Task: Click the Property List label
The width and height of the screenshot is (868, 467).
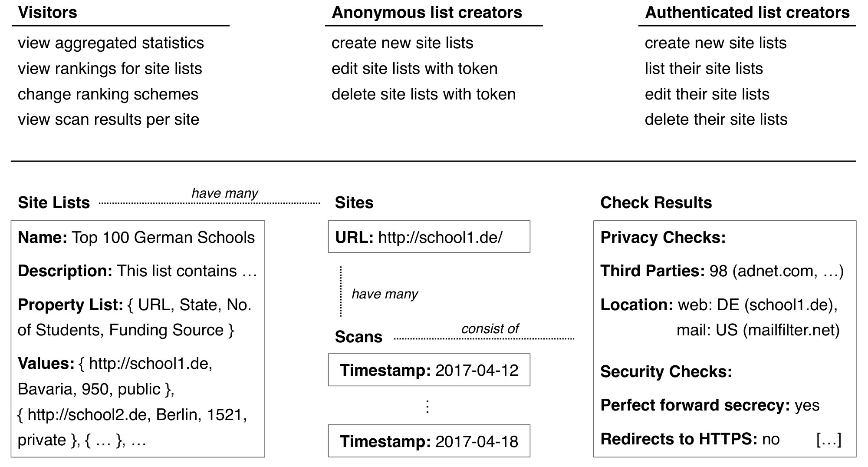Action: click(70, 305)
